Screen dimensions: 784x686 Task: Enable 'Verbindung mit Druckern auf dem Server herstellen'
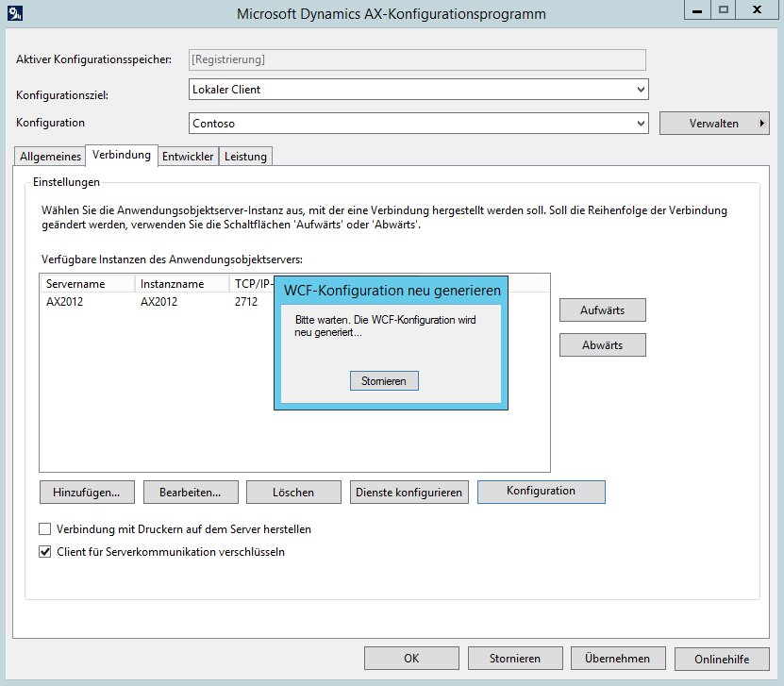(x=44, y=529)
